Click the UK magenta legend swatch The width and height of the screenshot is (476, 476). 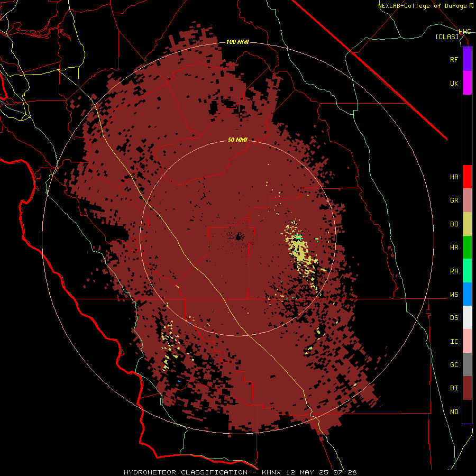coord(467,83)
